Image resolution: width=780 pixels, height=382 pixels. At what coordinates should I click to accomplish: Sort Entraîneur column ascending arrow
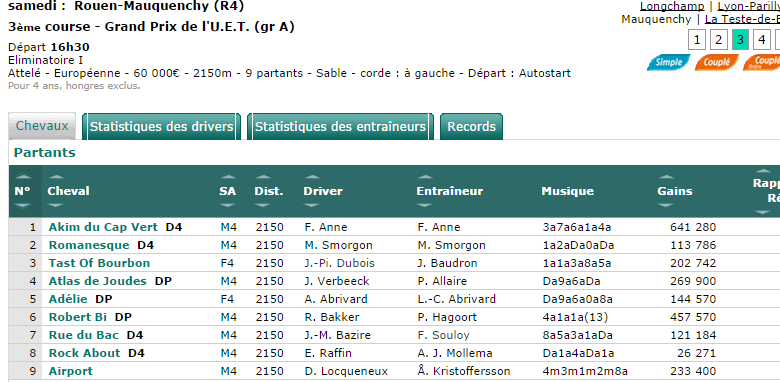pyautogui.click(x=425, y=177)
